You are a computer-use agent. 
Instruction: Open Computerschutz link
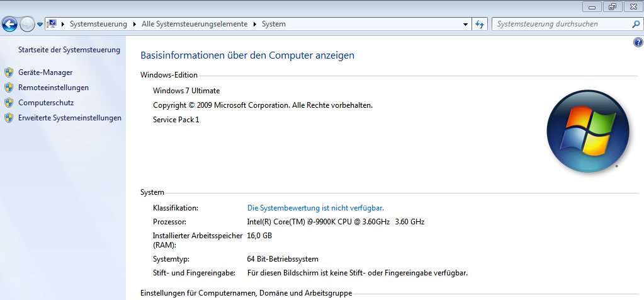[x=46, y=103]
